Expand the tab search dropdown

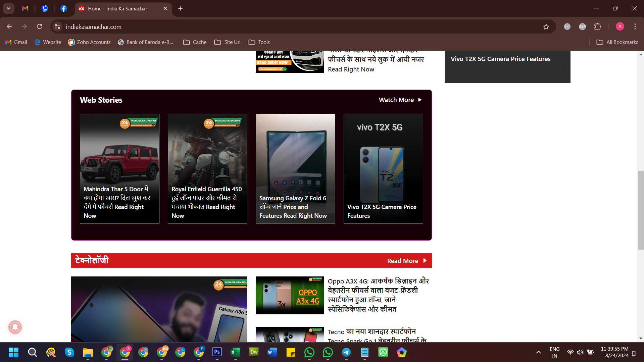click(x=8, y=8)
